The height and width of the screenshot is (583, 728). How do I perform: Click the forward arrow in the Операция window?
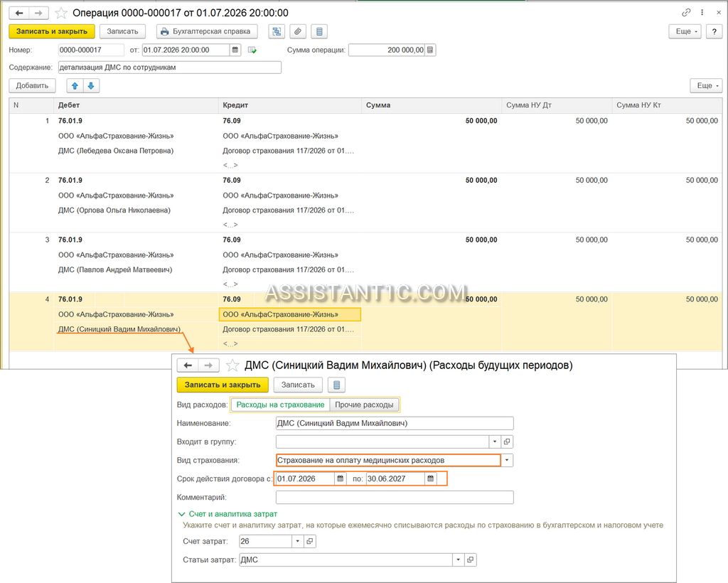tap(38, 13)
